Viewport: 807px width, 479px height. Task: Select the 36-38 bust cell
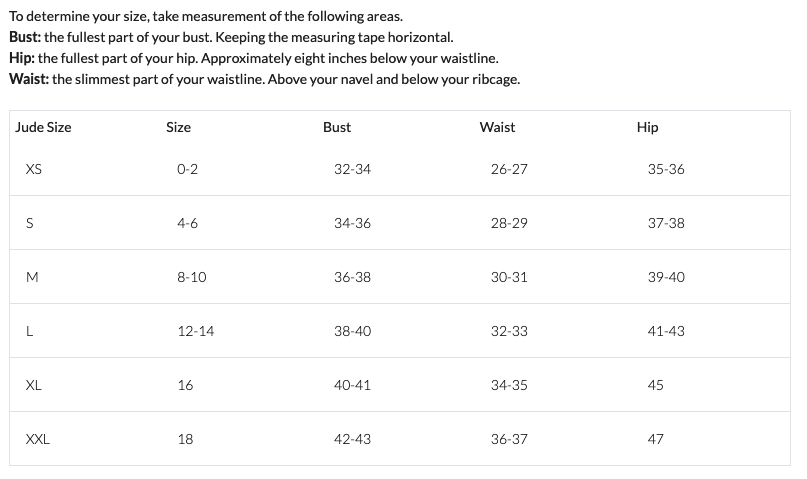click(x=353, y=277)
